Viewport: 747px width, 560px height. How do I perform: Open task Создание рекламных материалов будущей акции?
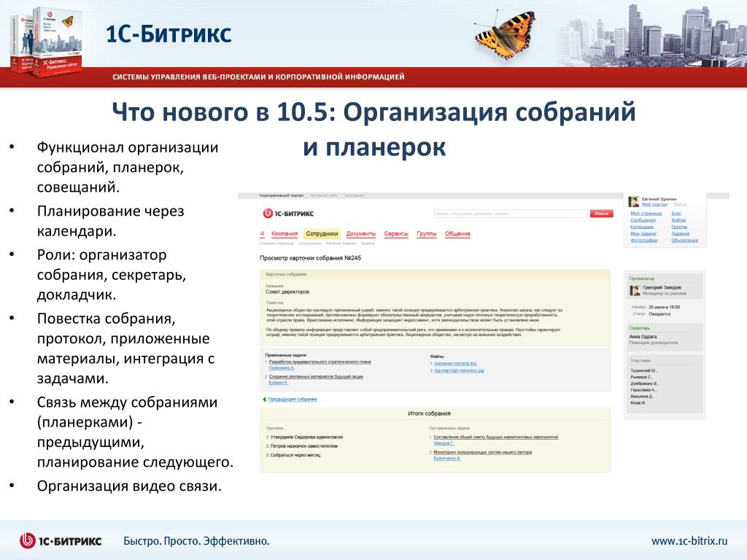(316, 377)
